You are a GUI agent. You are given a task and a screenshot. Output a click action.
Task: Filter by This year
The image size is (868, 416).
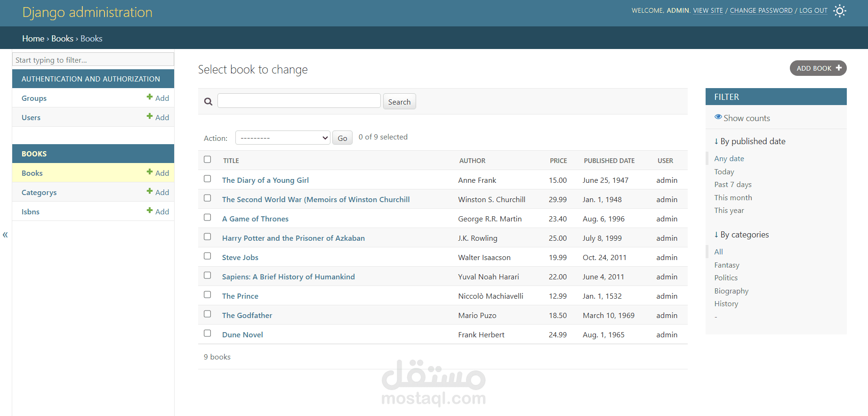pyautogui.click(x=729, y=210)
